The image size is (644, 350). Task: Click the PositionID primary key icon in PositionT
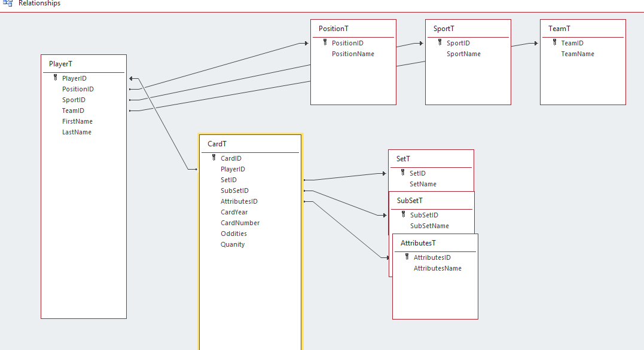click(325, 42)
